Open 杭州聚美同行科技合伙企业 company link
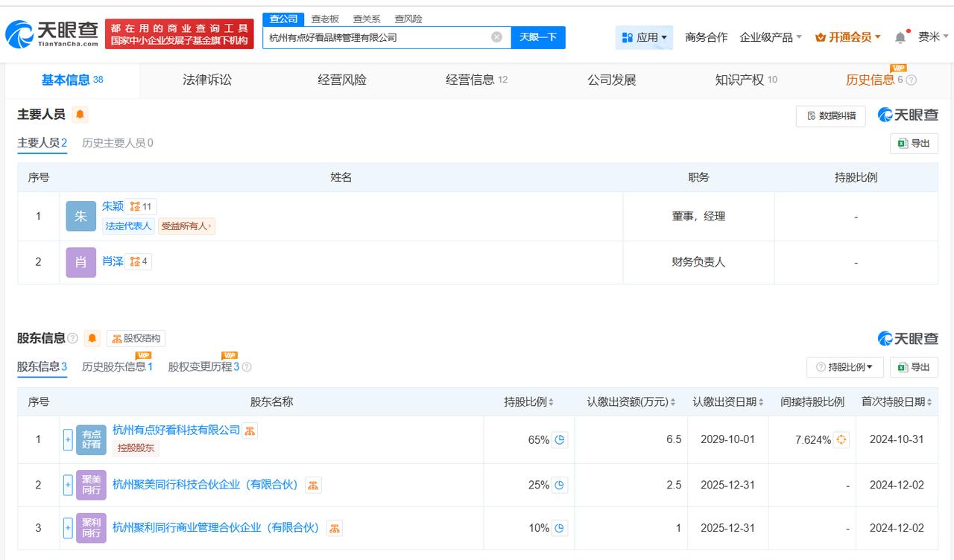This screenshot has width=954, height=560. pos(205,485)
